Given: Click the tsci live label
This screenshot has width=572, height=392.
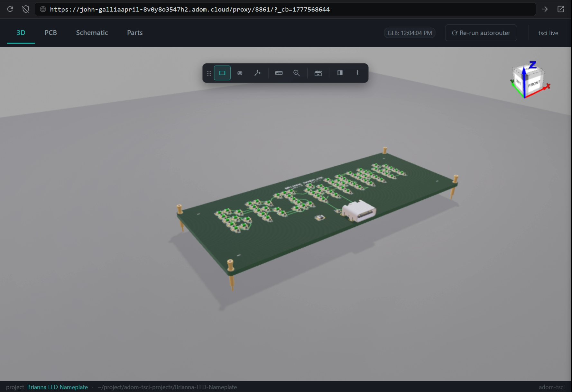Looking at the screenshot, I should click(548, 33).
